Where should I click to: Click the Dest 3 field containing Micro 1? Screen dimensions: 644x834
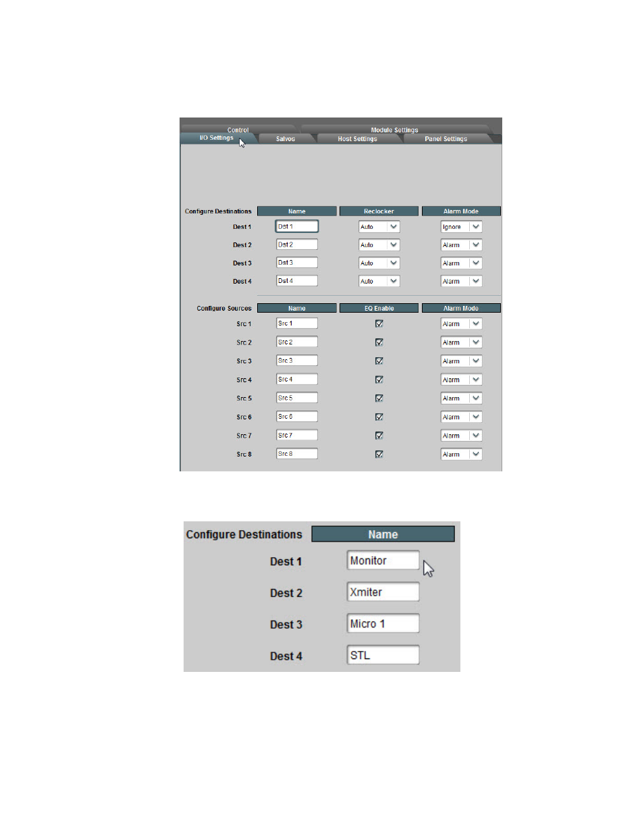click(383, 623)
